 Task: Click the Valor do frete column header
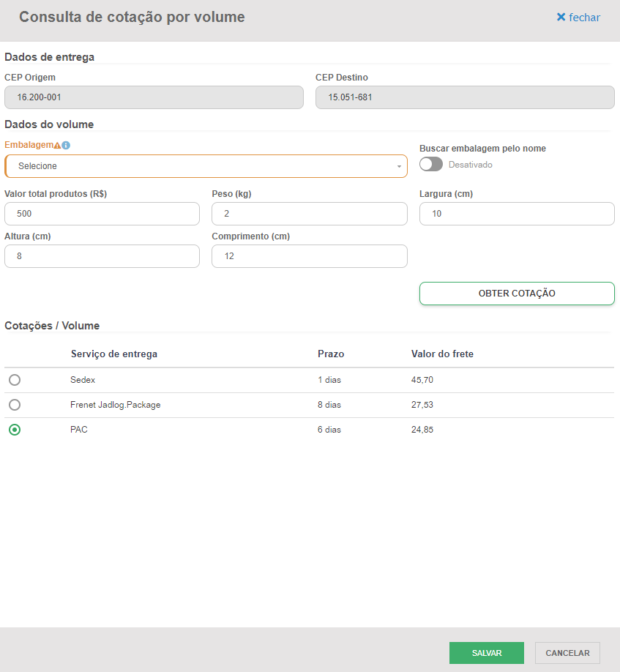[x=442, y=354]
